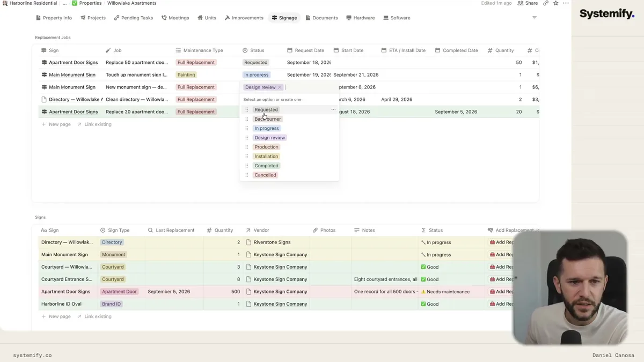Open the filter icon beside the tabs

(534, 18)
